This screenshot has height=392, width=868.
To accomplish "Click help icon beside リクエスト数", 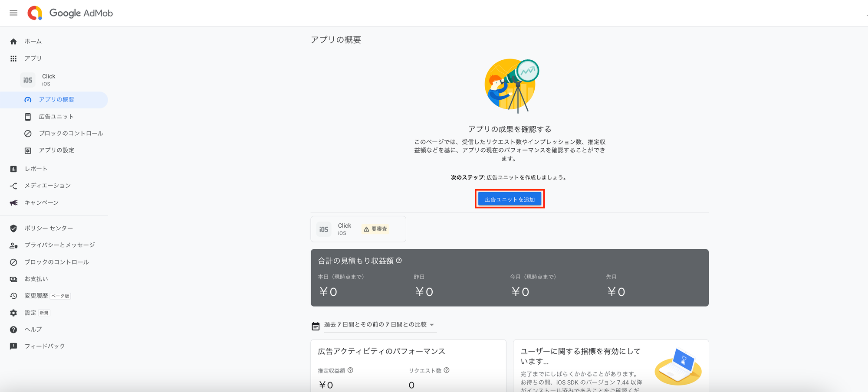I will 447,370.
